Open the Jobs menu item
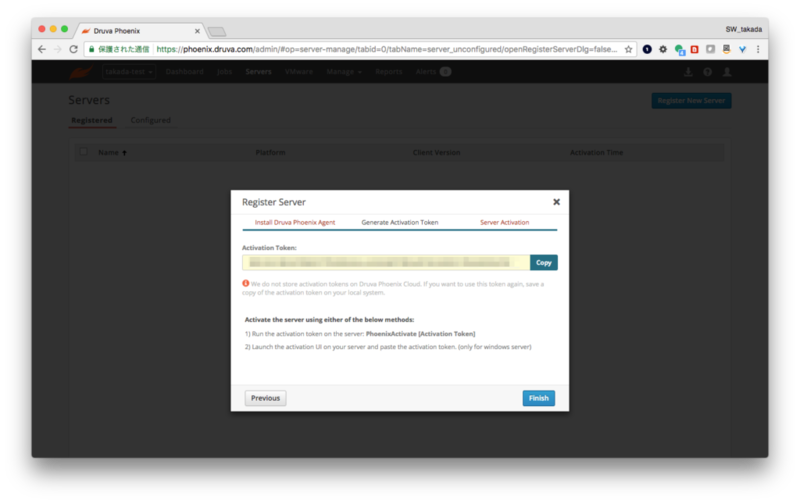 (224, 72)
